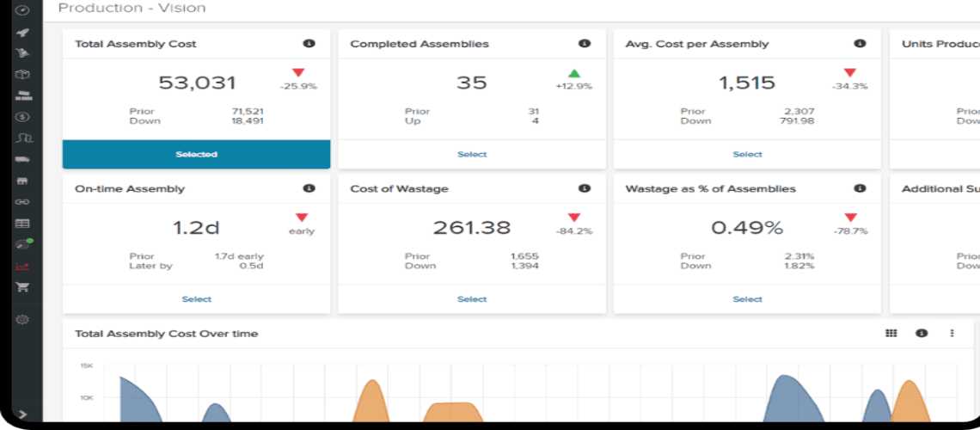Click info icon on Cost of Wastage

[584, 188]
